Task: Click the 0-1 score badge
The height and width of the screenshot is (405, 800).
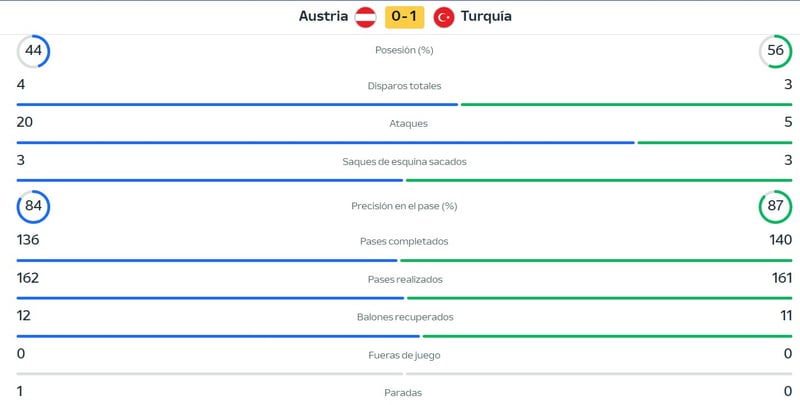Action: (405, 17)
